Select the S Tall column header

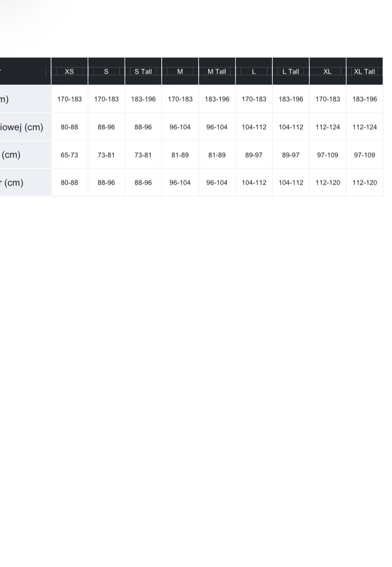click(143, 71)
